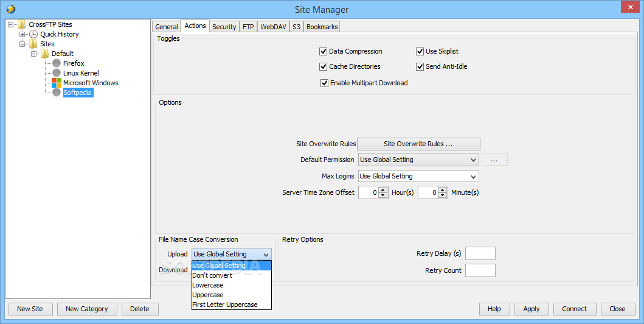Click the Microsoft Windows colored logo icon
Viewport: 644px width, 324px height.
pos(57,83)
